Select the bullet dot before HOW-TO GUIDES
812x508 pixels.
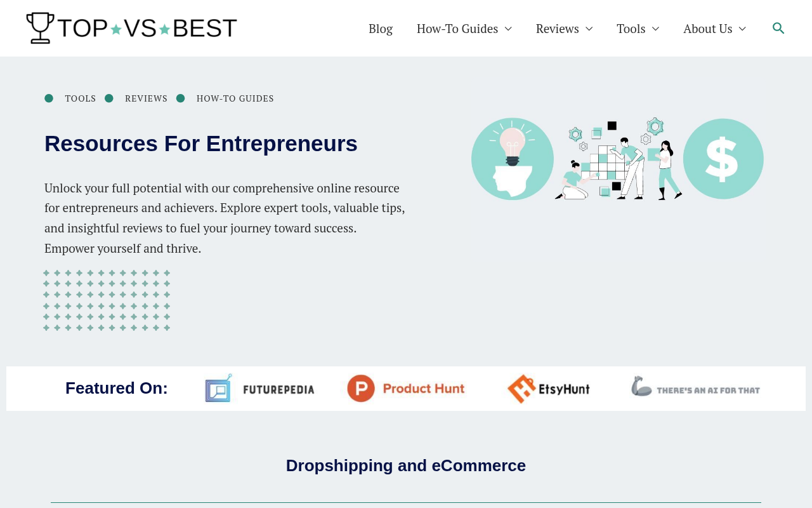click(x=181, y=98)
